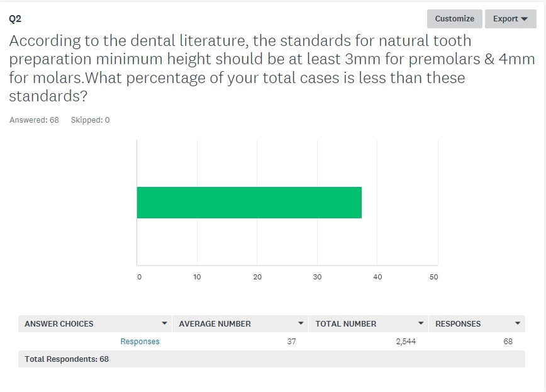Click the Answered: 68 count
This screenshot has height=392, width=546.
point(34,120)
